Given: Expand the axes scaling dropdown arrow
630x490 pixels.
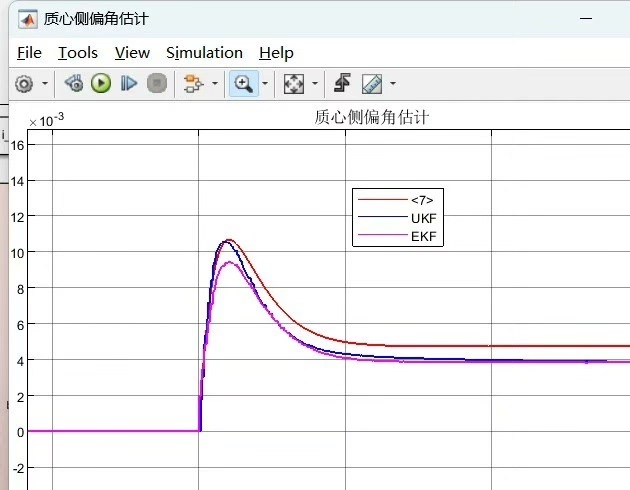Looking at the screenshot, I should pos(315,84).
